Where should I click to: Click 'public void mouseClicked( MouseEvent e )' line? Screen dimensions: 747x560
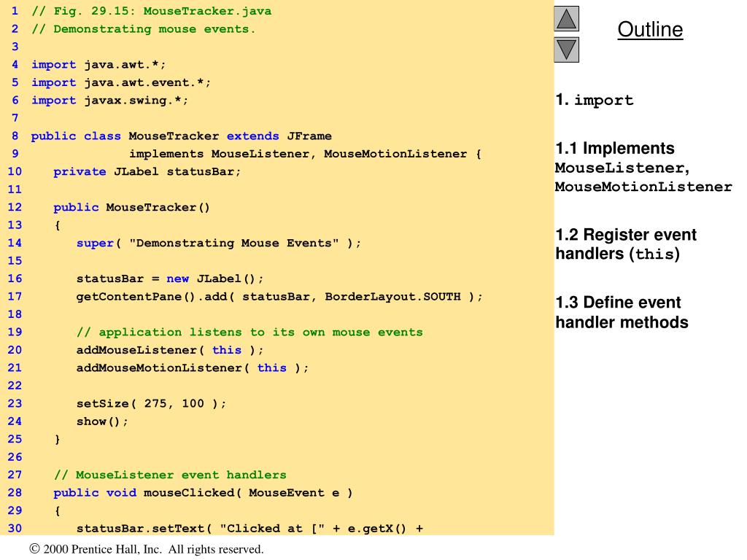point(203,492)
